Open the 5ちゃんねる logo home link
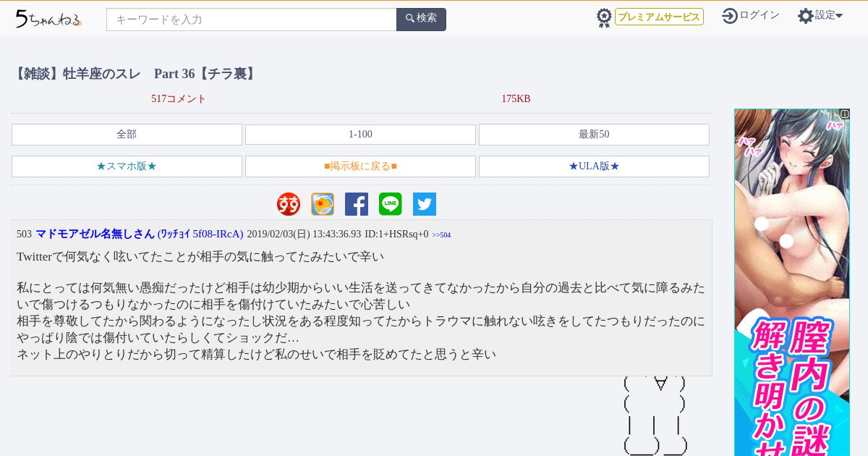This screenshot has height=456, width=868. (x=48, y=19)
